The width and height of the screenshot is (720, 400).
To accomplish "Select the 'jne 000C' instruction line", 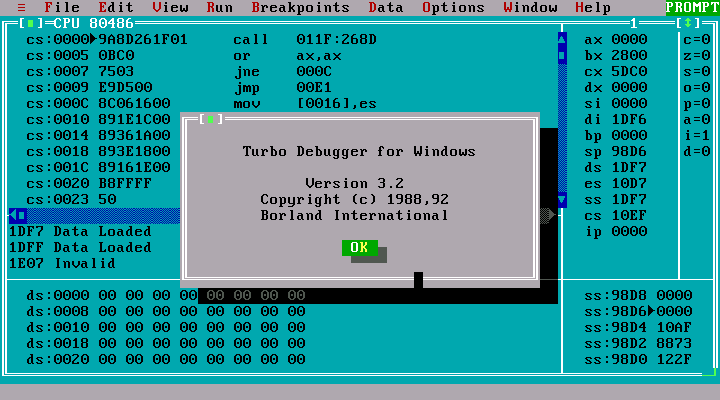I will coord(179,72).
